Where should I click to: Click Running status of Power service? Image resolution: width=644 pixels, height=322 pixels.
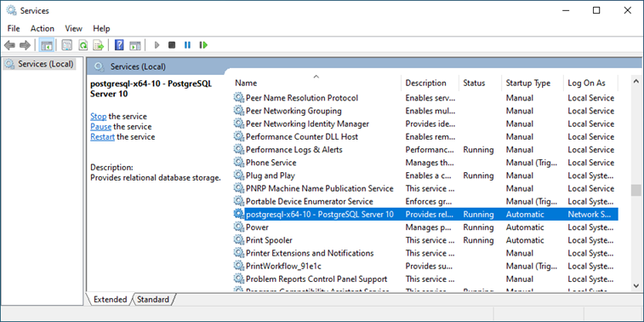click(x=478, y=227)
